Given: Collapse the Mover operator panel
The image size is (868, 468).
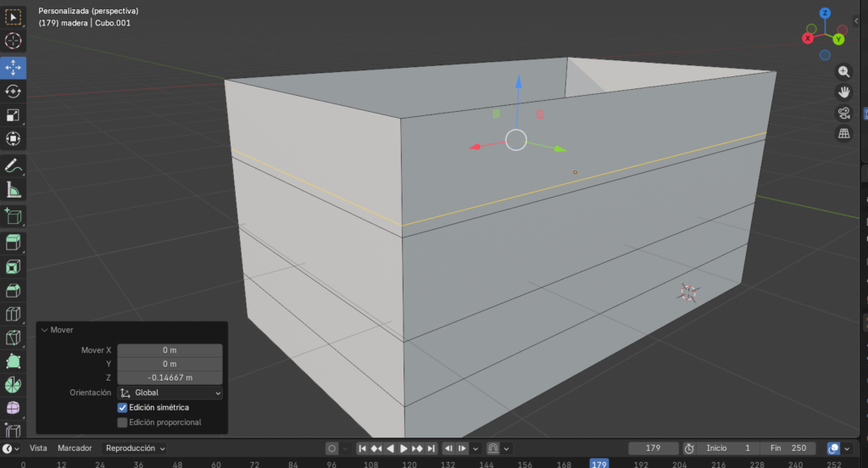Looking at the screenshot, I should [45, 330].
